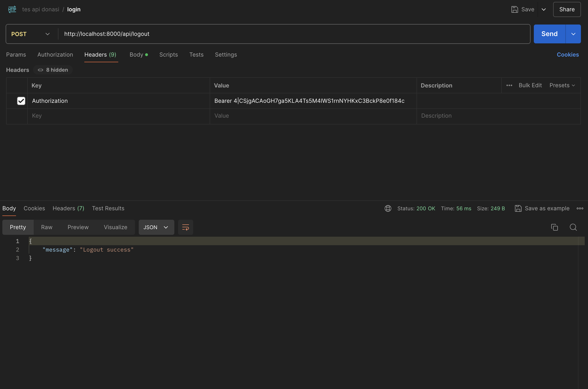Click the HTTP request type icon
The height and width of the screenshot is (389, 588).
(12, 9)
